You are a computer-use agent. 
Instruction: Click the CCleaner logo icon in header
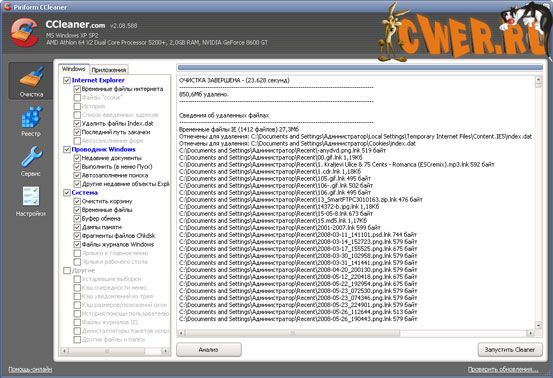point(24,32)
